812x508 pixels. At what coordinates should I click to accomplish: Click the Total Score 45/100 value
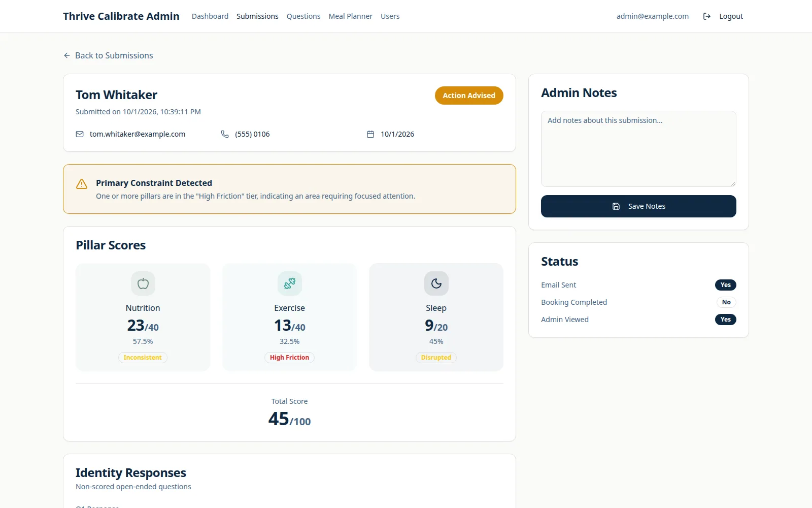pyautogui.click(x=289, y=419)
